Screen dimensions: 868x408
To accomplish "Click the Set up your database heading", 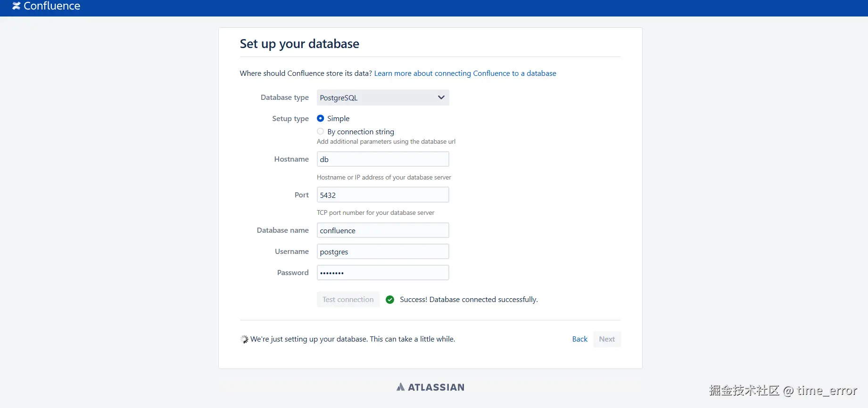I will click(299, 44).
